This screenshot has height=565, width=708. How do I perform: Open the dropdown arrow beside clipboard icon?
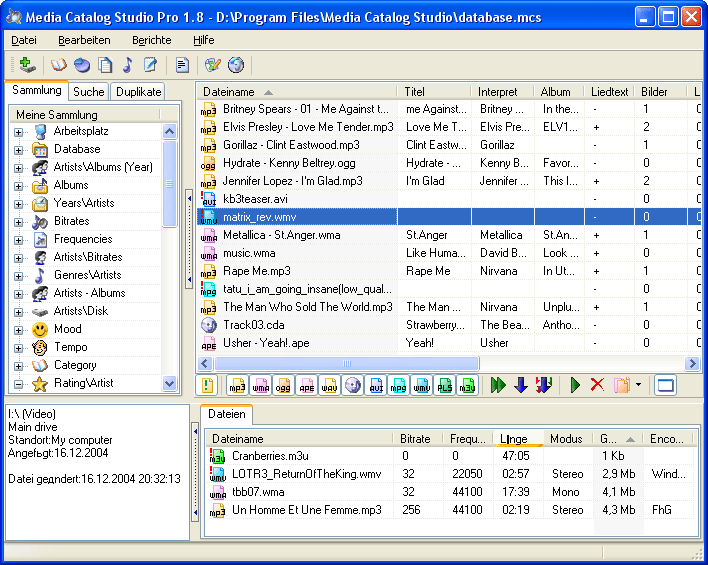pos(638,385)
